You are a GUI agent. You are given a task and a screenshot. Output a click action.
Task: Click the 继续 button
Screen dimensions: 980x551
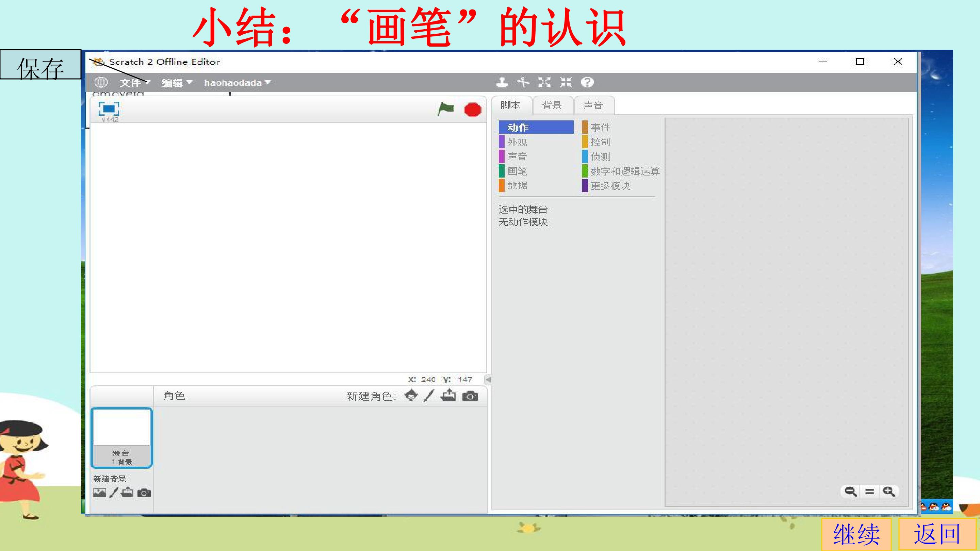coord(856,534)
